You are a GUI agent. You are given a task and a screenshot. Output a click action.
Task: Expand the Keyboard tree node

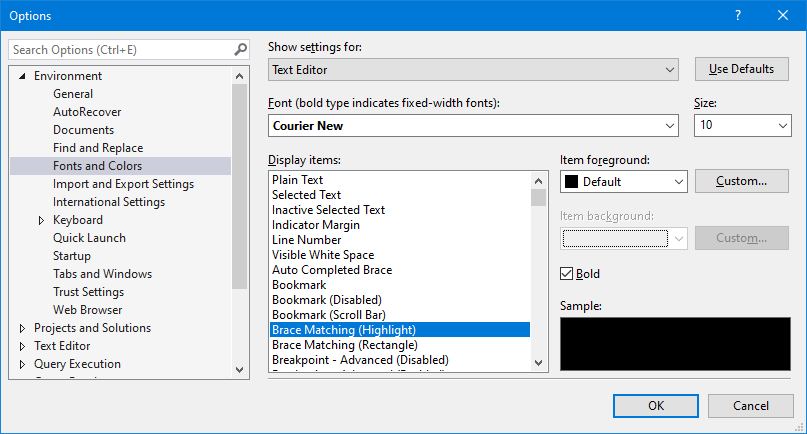tap(41, 220)
